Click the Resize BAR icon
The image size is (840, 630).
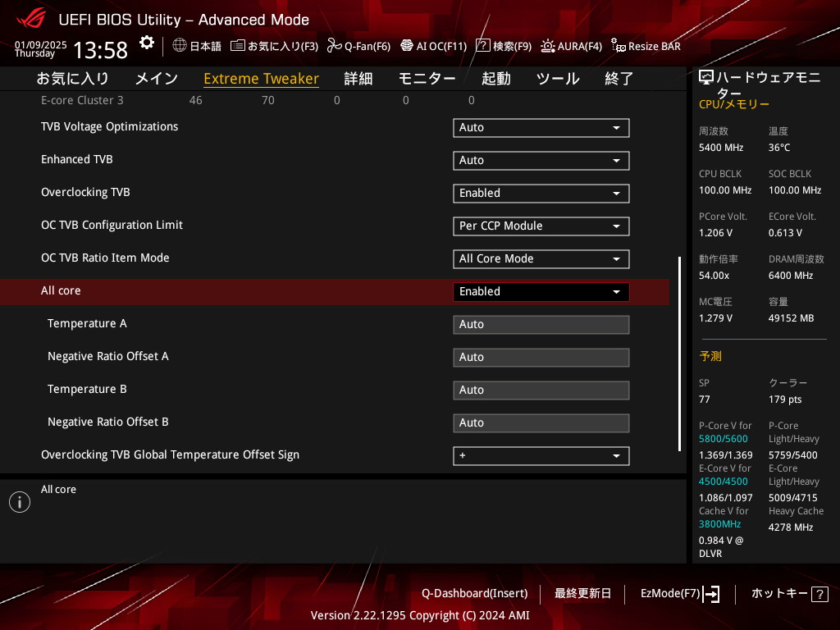click(x=619, y=46)
